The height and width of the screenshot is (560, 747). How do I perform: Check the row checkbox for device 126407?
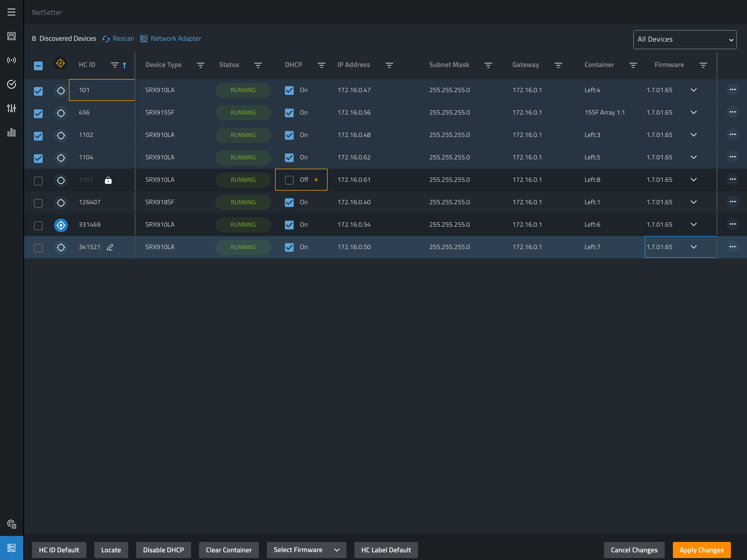(x=38, y=203)
